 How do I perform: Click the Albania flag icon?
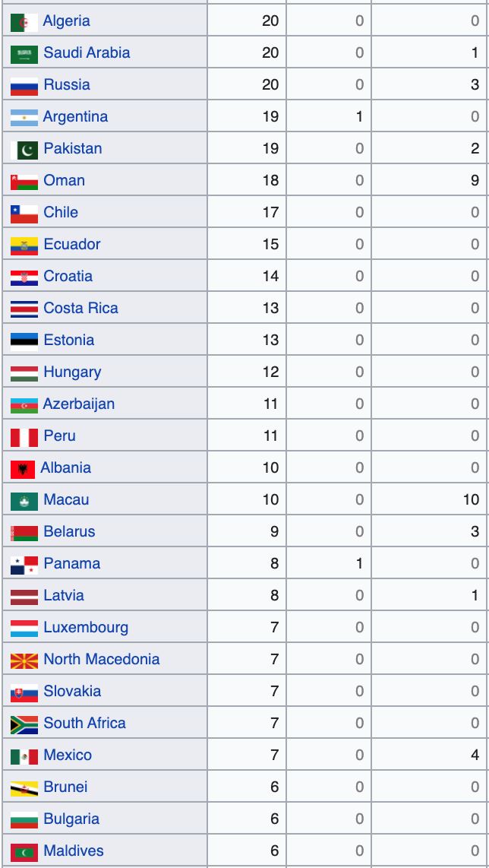click(x=22, y=468)
